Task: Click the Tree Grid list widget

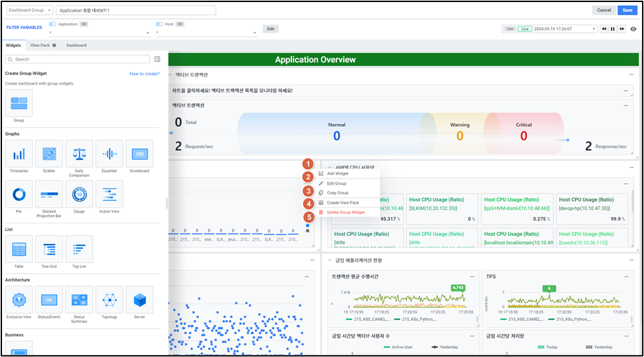Action: (x=49, y=249)
